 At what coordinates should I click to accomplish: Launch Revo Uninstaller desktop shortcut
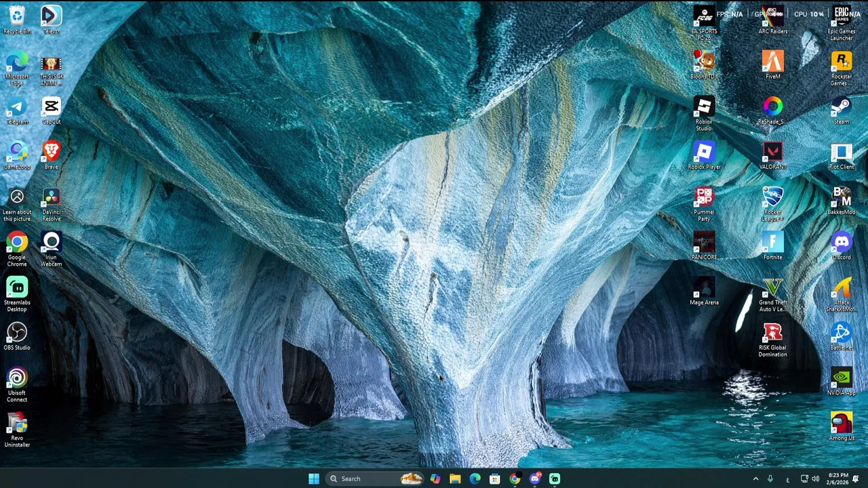coord(17,430)
